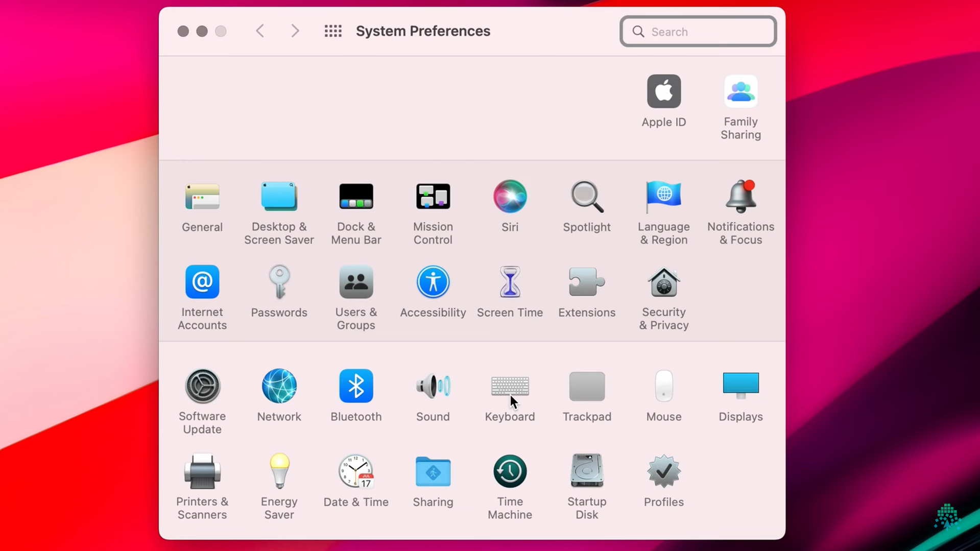Open Mission Control preferences
Screen dimensions: 980x551
point(433,197)
